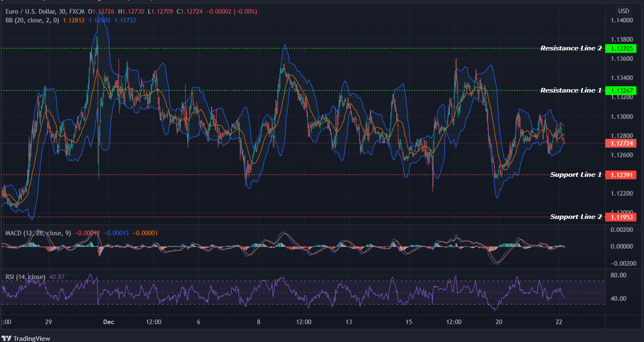Click the current price 1.12724 tag

[x=621, y=143]
